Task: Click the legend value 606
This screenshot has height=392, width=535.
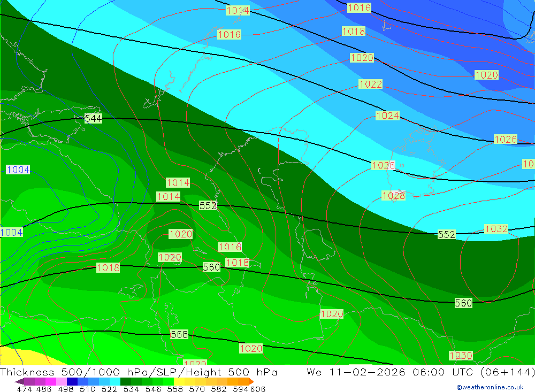Action: point(258,389)
